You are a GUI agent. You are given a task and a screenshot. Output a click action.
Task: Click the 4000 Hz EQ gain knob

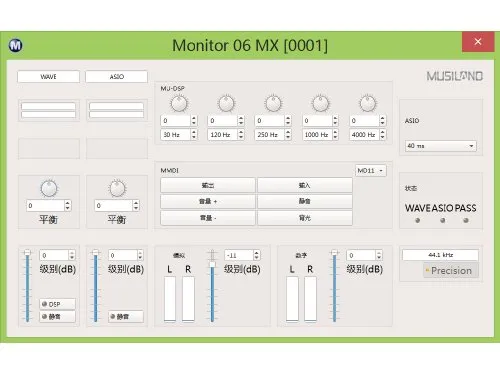point(368,104)
